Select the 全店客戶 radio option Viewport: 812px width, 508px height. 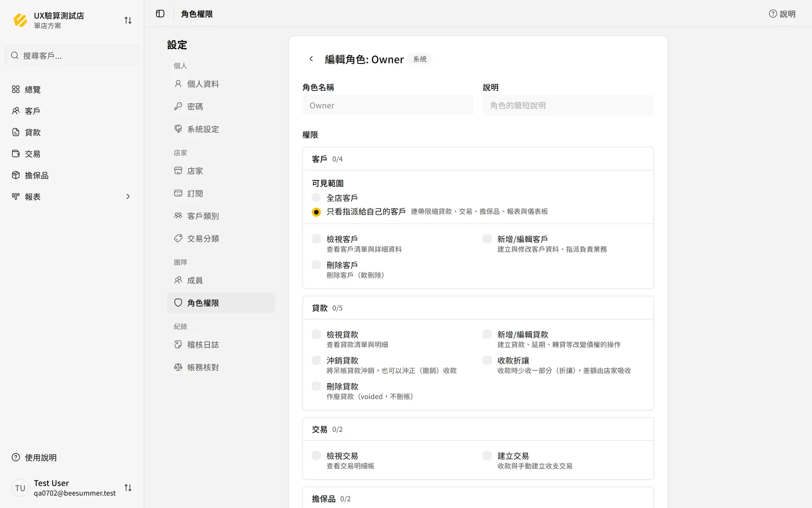pos(316,198)
